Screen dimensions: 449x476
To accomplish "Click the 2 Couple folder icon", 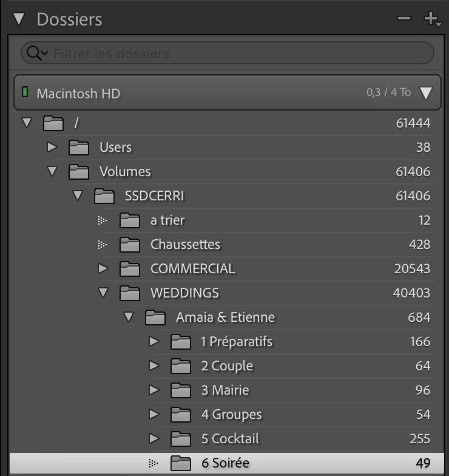I will (181, 365).
